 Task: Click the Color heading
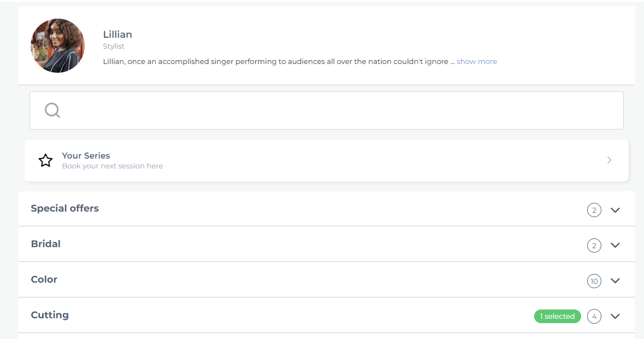click(x=44, y=279)
